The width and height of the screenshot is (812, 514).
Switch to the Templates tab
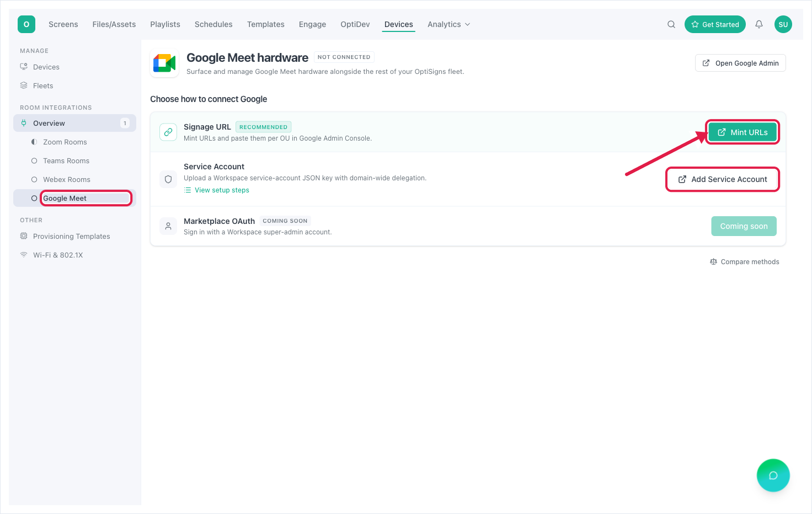(x=266, y=24)
